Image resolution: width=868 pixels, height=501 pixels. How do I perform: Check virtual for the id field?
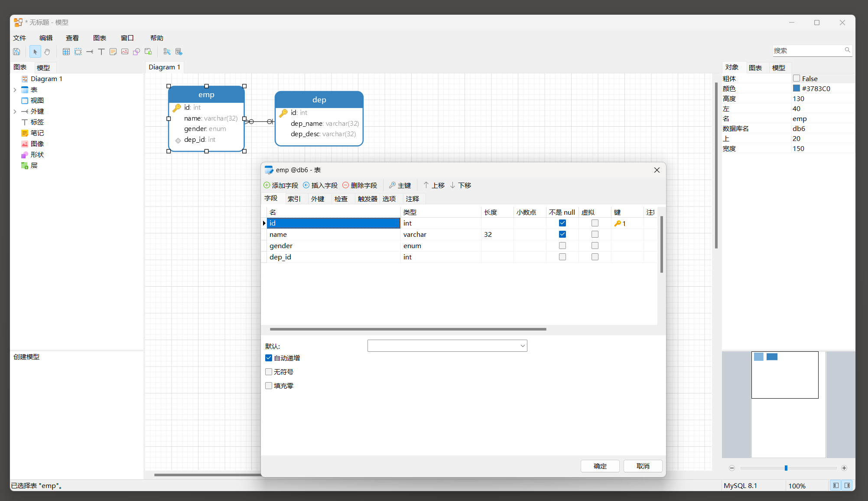pyautogui.click(x=595, y=223)
